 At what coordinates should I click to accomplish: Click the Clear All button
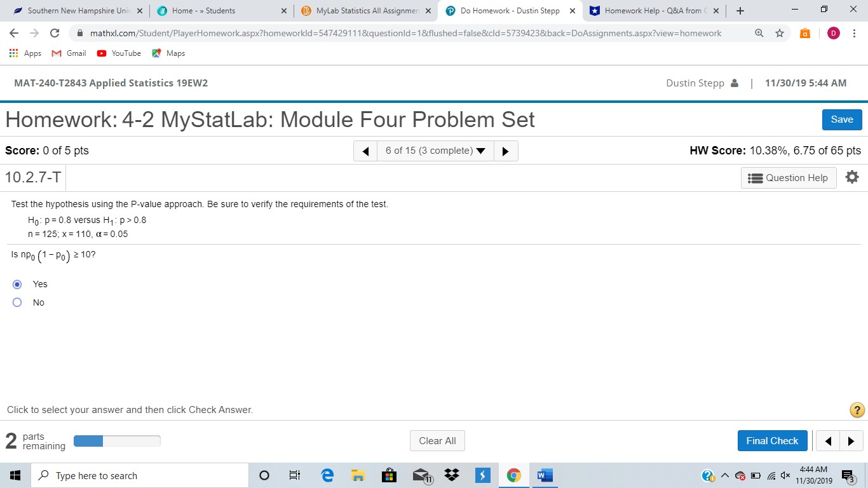[x=437, y=440]
